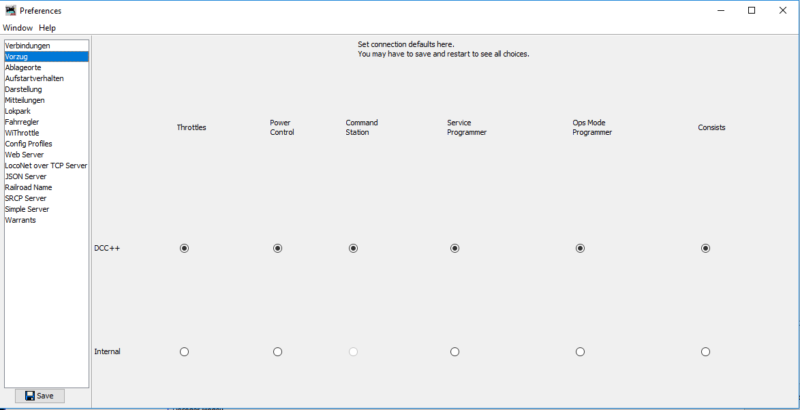The width and height of the screenshot is (800, 410).
Task: Select Verbindungen in preferences list
Action: (46, 46)
